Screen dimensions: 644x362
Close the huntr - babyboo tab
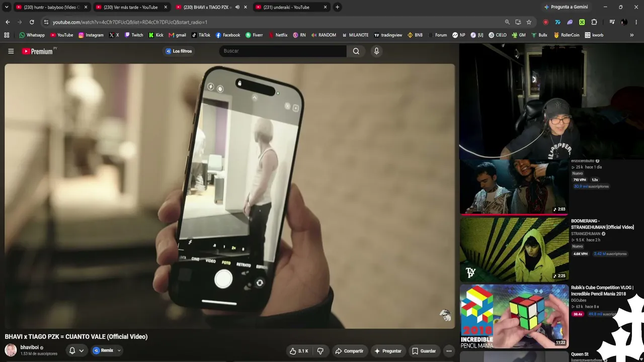tap(86, 7)
